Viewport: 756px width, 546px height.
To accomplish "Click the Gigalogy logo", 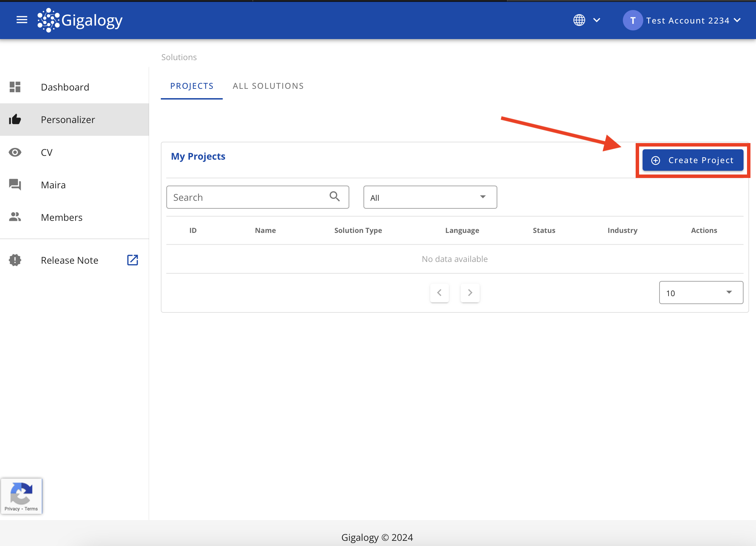I will click(x=80, y=20).
